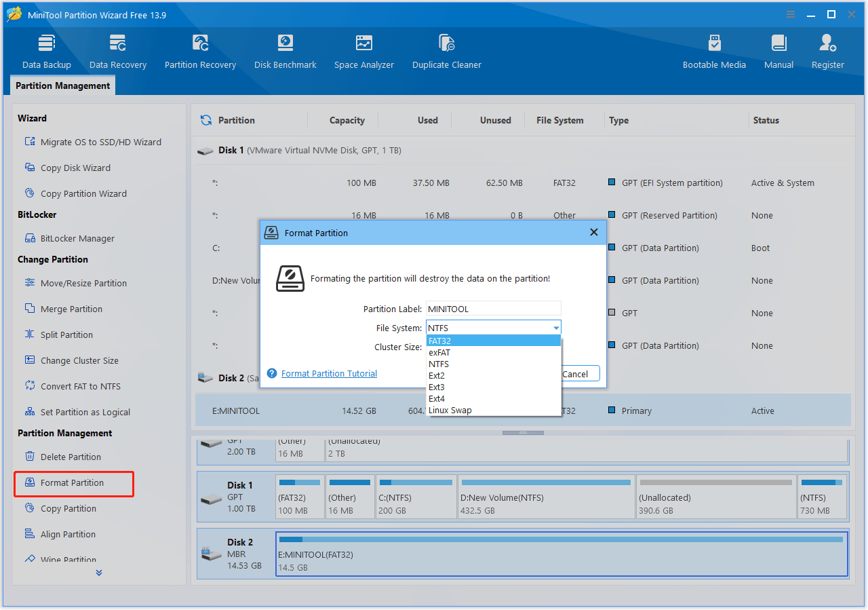Select the Unallocated 390.6 GB block
Viewport: 868px width, 610px height.
pos(715,497)
